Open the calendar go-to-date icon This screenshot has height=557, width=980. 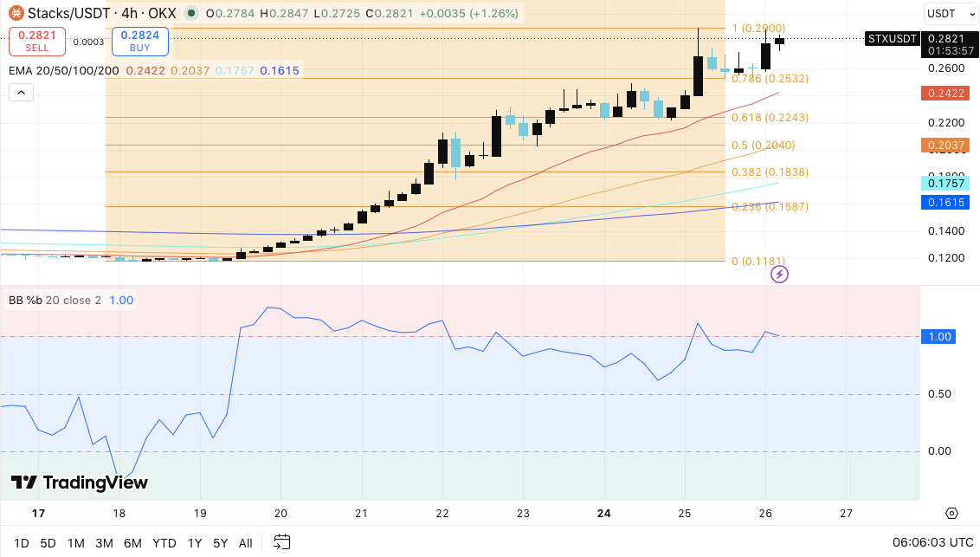click(x=282, y=542)
